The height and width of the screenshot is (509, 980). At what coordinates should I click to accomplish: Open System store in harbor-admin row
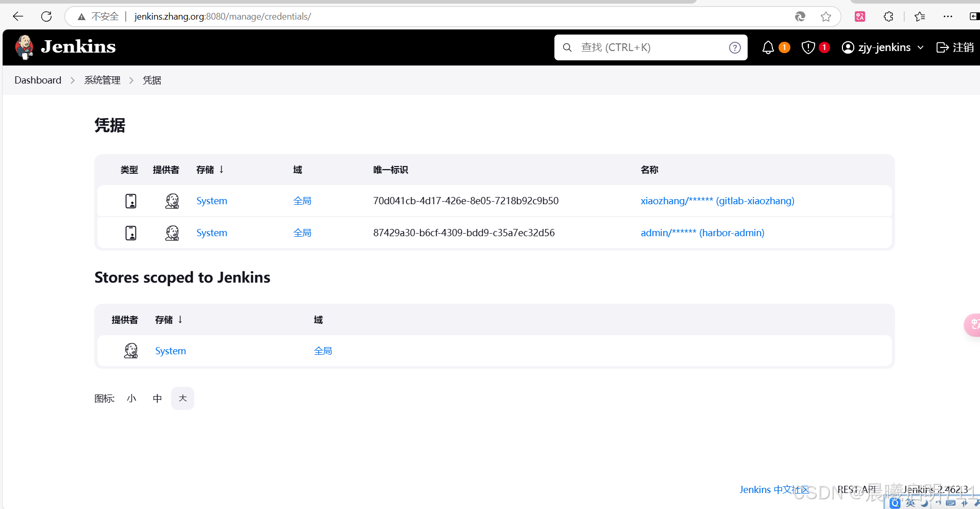[x=212, y=233]
